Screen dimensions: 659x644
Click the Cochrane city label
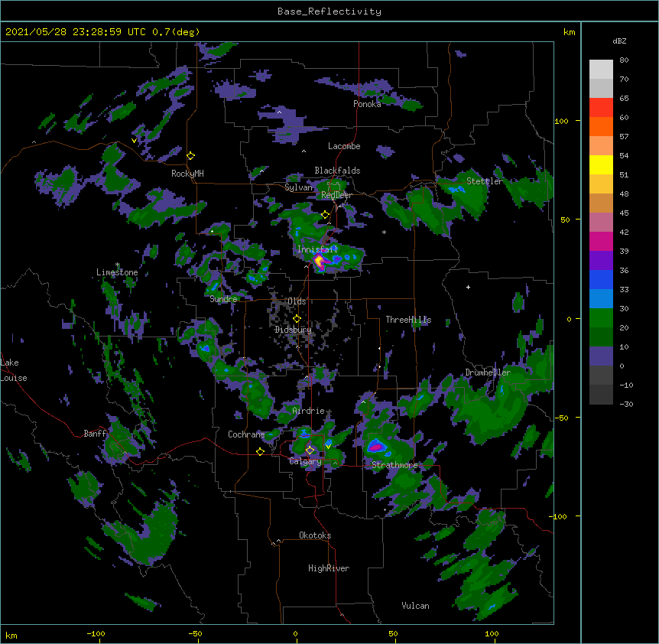click(246, 434)
